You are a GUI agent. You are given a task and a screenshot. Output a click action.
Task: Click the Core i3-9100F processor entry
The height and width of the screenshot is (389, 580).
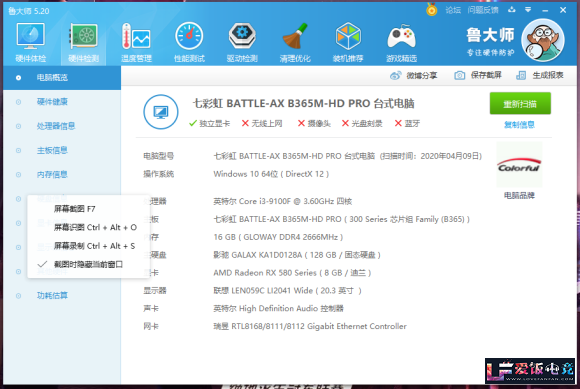(283, 202)
